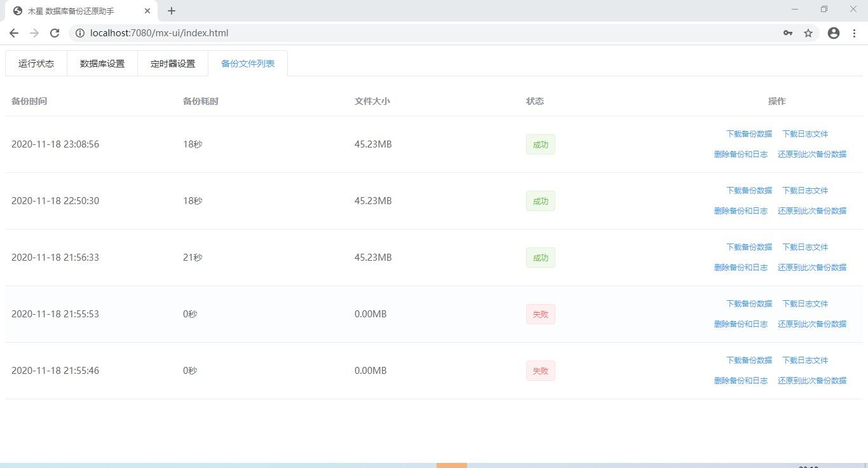
Task: Download backup data for 21:55:53 backup
Action: [x=749, y=304]
